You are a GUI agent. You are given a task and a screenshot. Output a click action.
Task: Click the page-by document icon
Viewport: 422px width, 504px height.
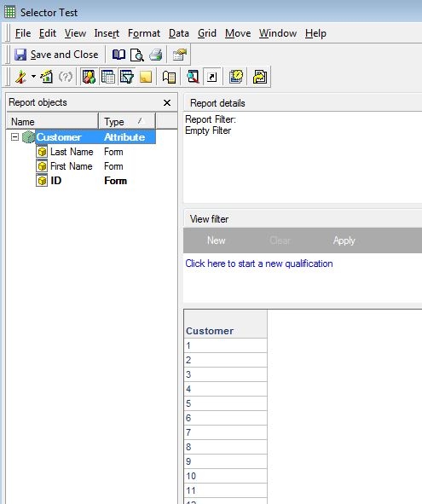pos(169,77)
